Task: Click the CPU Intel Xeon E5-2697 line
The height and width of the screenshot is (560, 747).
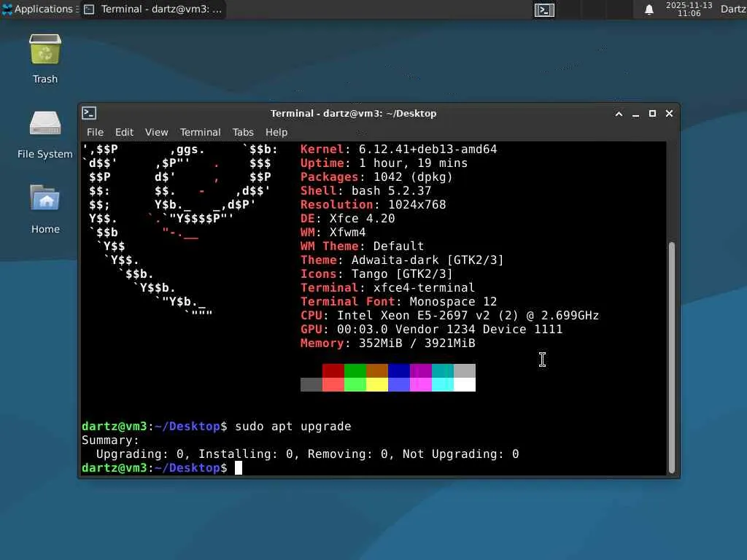Action: pyautogui.click(x=449, y=315)
